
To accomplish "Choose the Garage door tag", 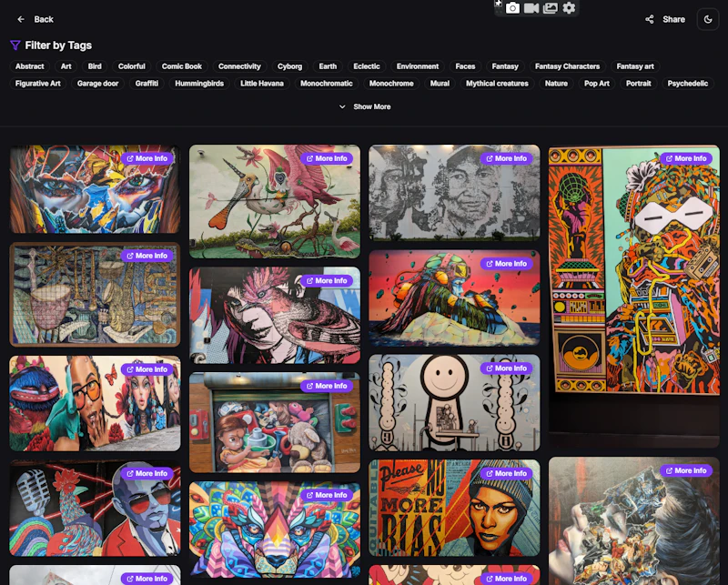I will (98, 84).
